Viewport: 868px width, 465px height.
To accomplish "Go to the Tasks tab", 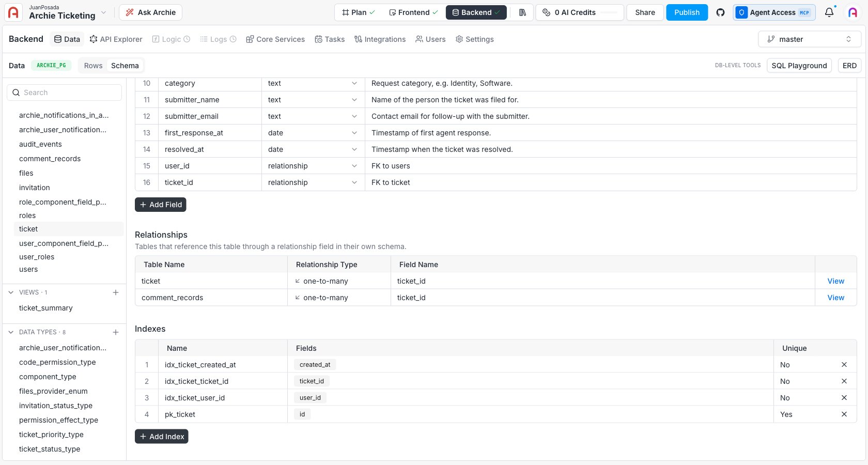I will point(330,39).
